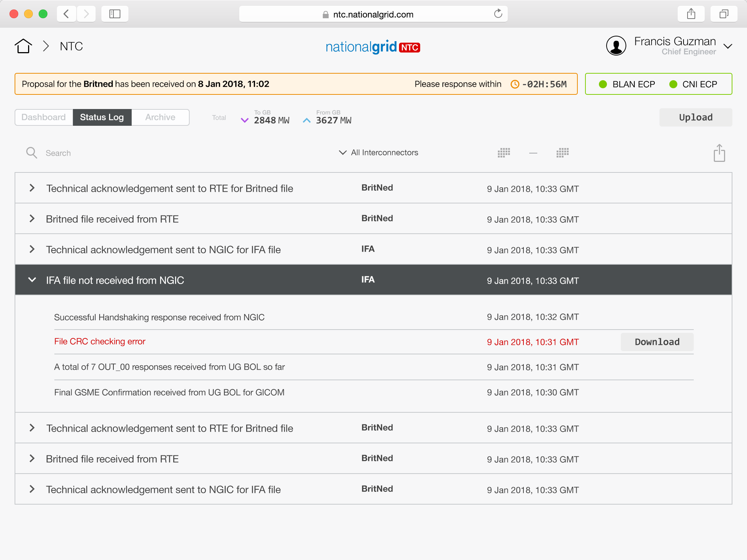Viewport: 747px width, 560px height.
Task: Click the BLAN ECP green status indicator
Action: pos(603,84)
